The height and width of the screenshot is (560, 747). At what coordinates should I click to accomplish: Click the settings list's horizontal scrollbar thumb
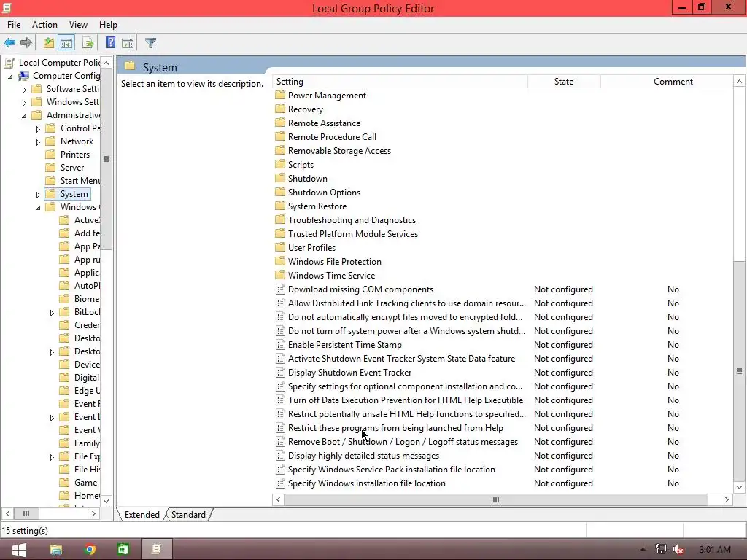pyautogui.click(x=496, y=499)
